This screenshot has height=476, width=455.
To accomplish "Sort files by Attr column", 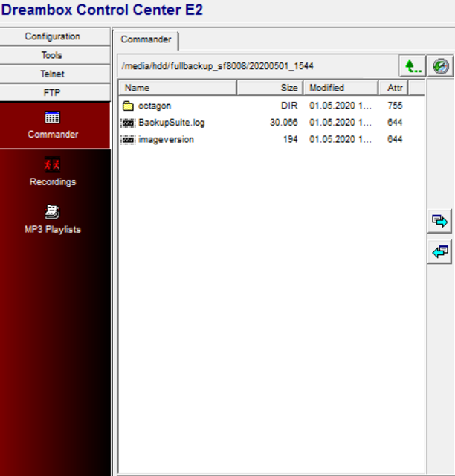I will pos(393,88).
